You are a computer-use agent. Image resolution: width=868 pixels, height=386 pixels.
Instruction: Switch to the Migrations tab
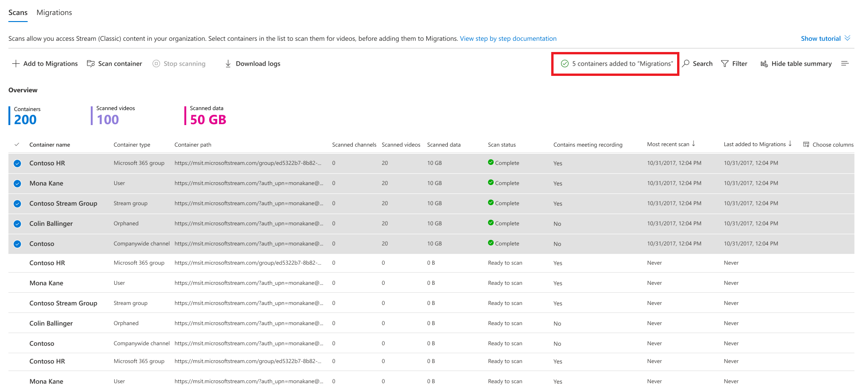(54, 13)
